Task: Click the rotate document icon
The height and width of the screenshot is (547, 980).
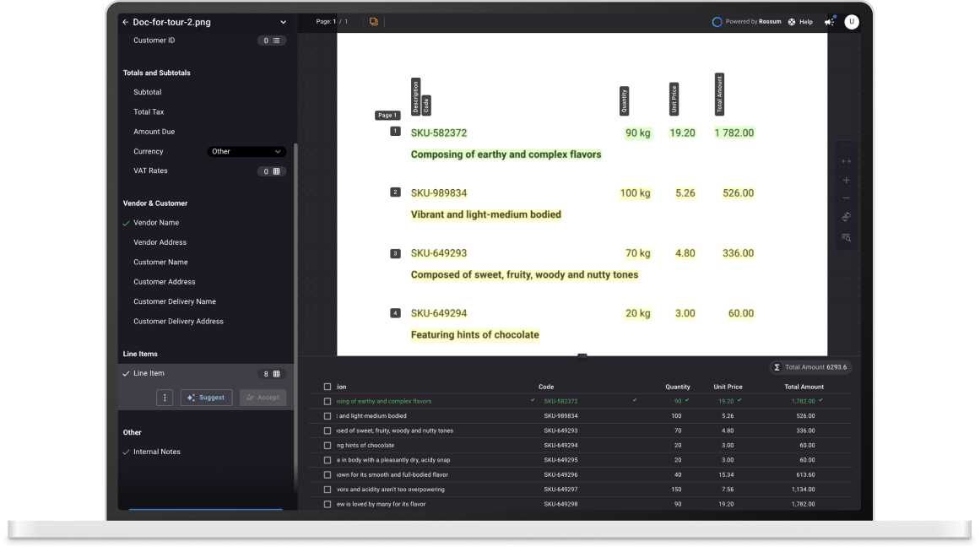Action: [846, 217]
